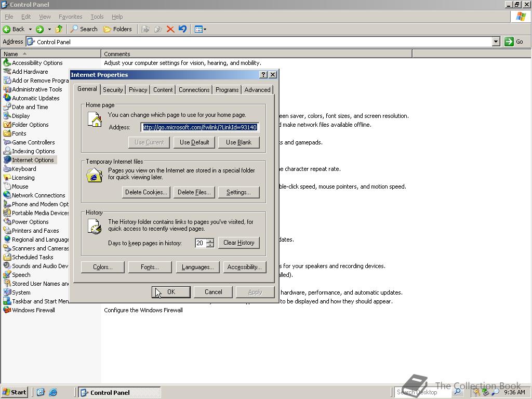
Task: Click Show Desktop quick launch icon
Action: [41, 392]
